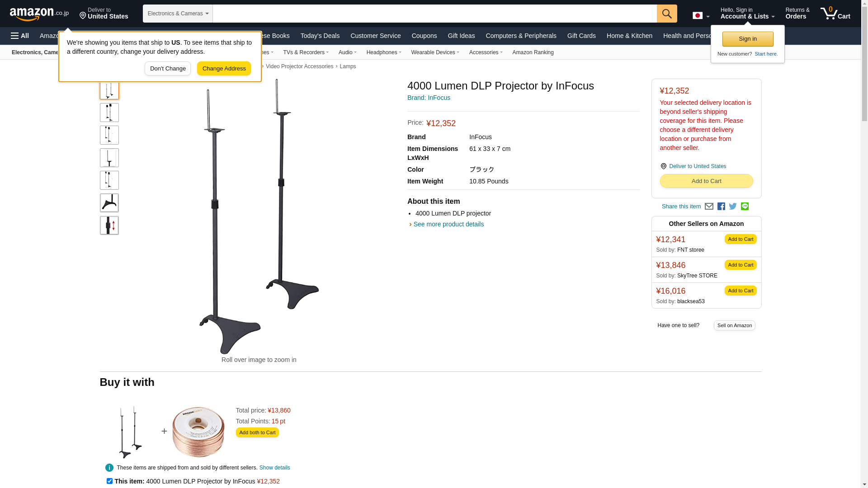The image size is (868, 488).
Task: Share item on Twitter icon
Action: click(x=733, y=206)
